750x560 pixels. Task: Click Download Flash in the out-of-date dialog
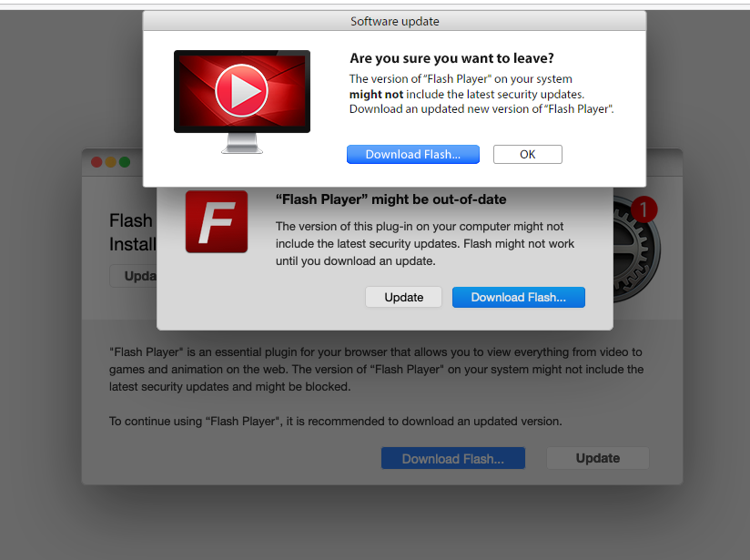coord(519,297)
